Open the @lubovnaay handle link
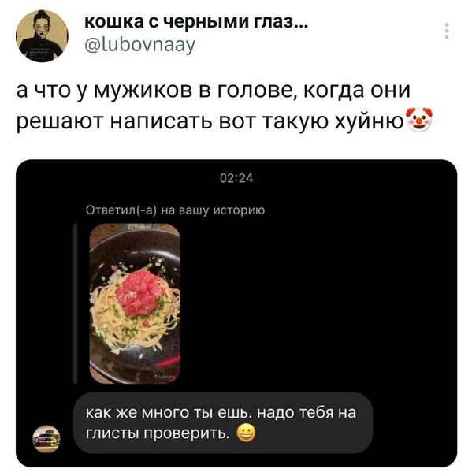 pyautogui.click(x=139, y=46)
